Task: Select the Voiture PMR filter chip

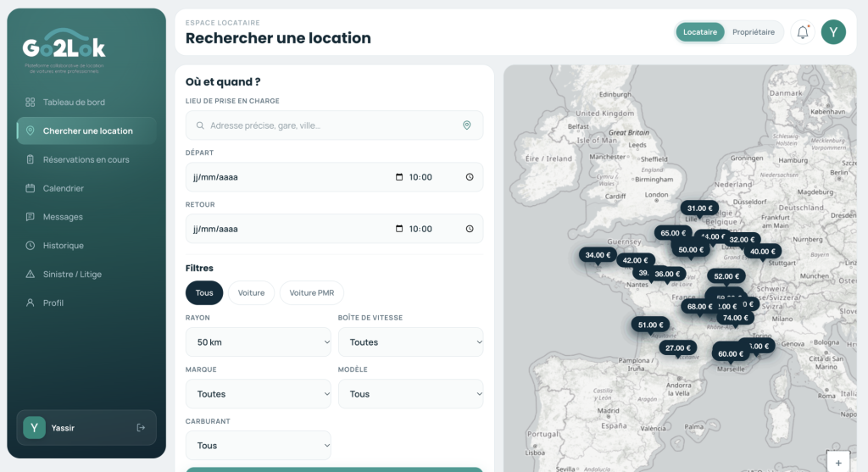Action: point(312,292)
